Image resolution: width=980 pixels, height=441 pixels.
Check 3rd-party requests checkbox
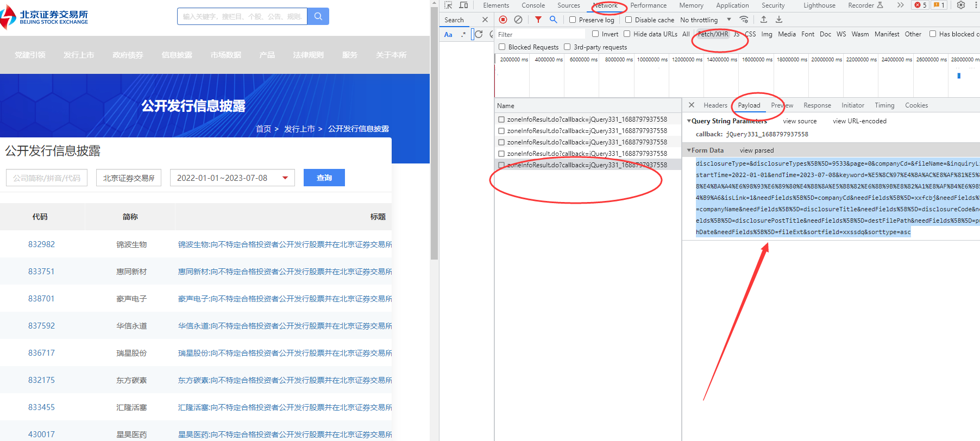(567, 47)
